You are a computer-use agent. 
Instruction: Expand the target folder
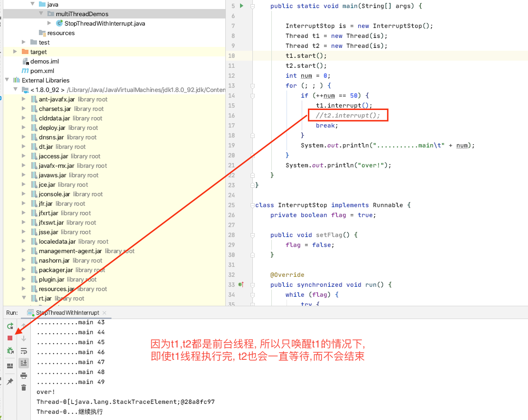15,52
